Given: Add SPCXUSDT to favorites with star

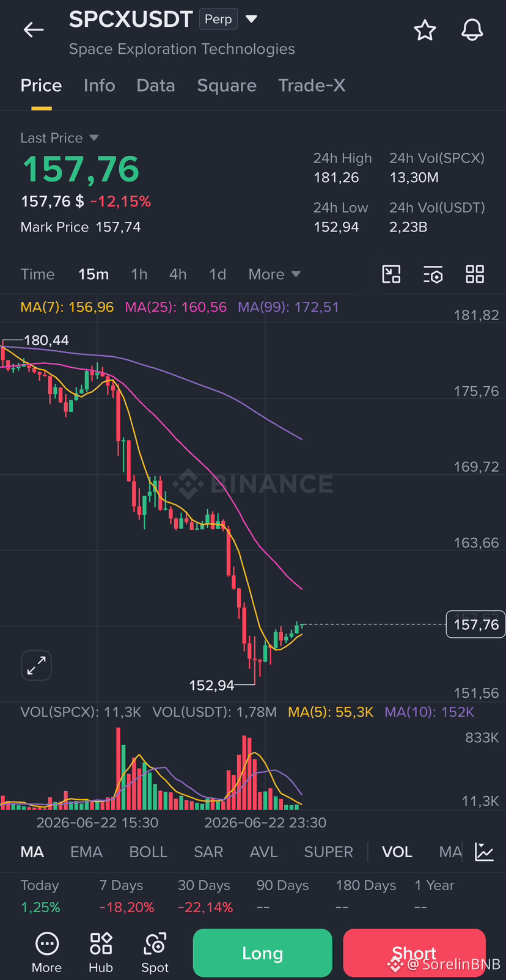Looking at the screenshot, I should (x=425, y=30).
